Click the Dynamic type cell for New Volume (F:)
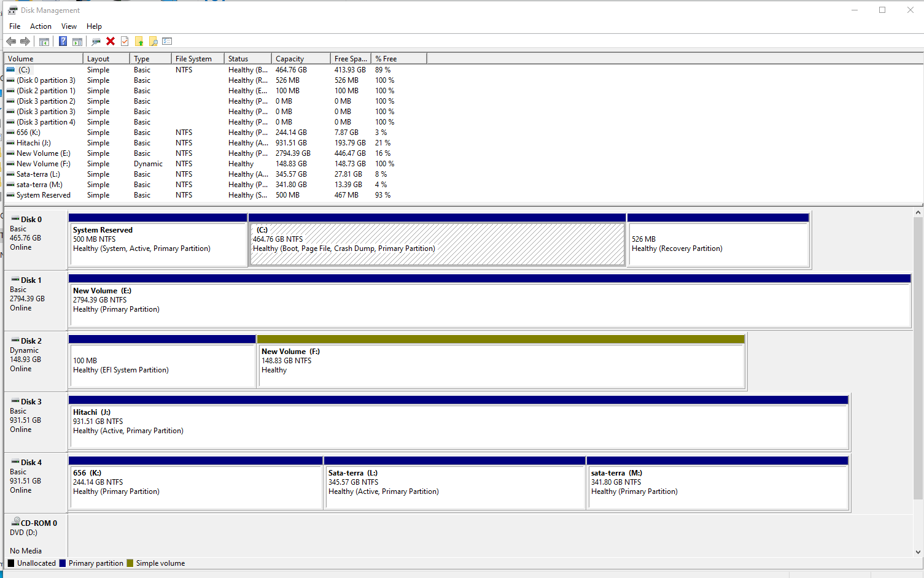Viewport: 924px width, 578px height. click(x=148, y=164)
